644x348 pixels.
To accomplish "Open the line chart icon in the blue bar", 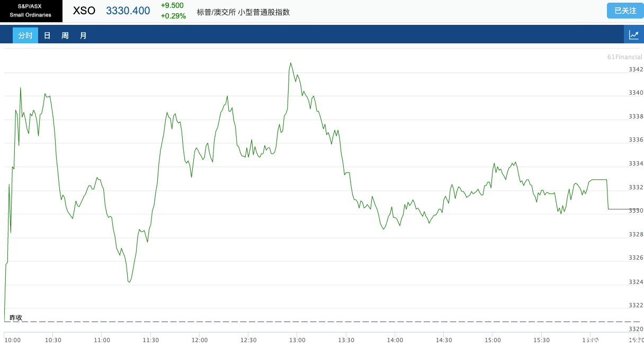I will click(x=634, y=35).
